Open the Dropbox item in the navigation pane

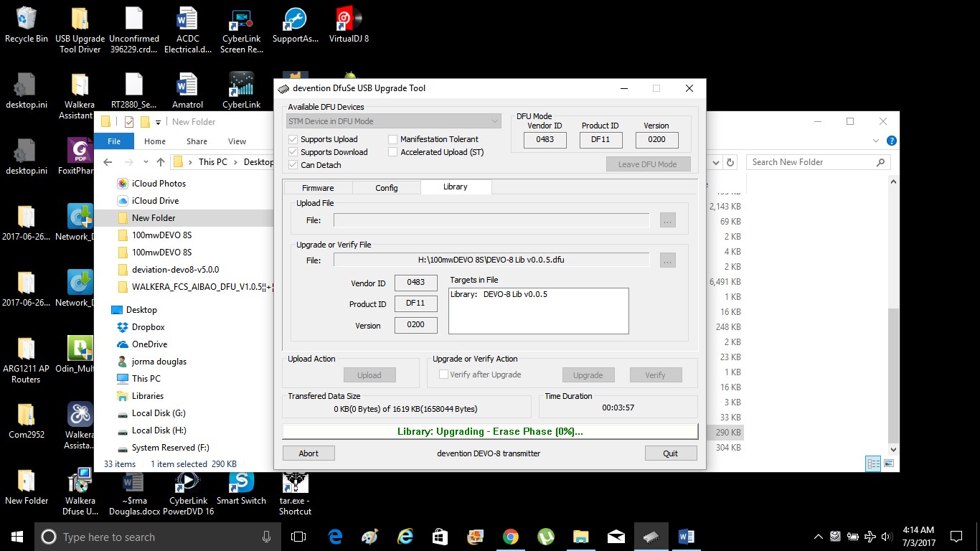click(148, 327)
